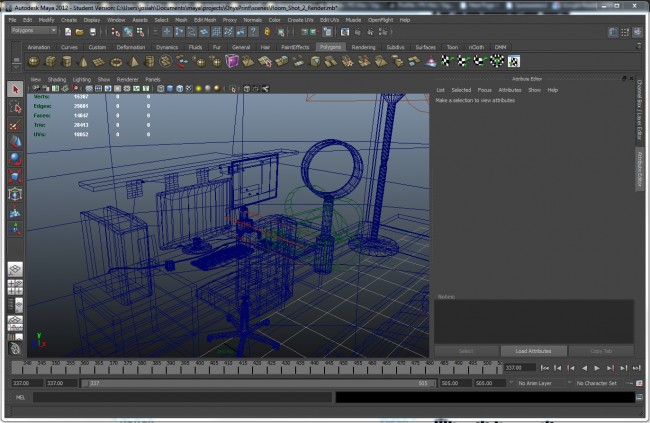
Task: Create a polygon cube from the shelf
Action: coord(50,62)
